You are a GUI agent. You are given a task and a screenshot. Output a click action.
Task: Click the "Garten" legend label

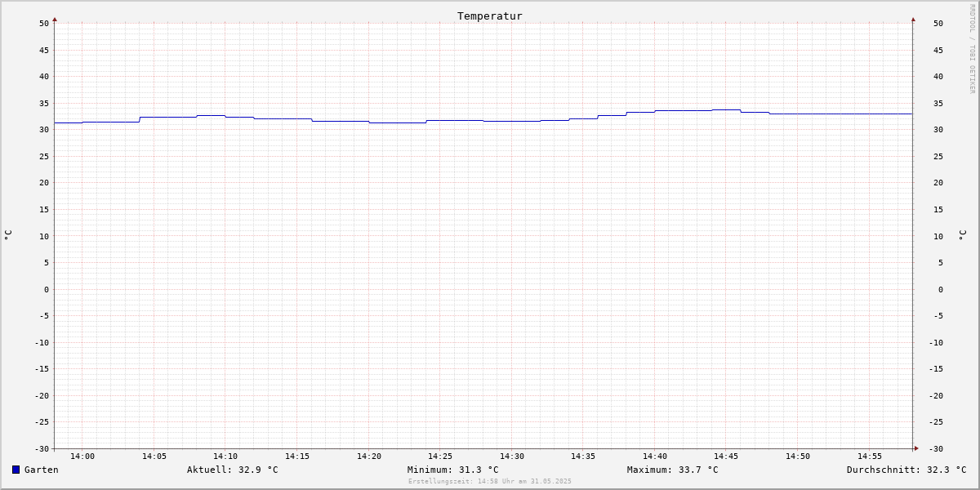point(41,470)
